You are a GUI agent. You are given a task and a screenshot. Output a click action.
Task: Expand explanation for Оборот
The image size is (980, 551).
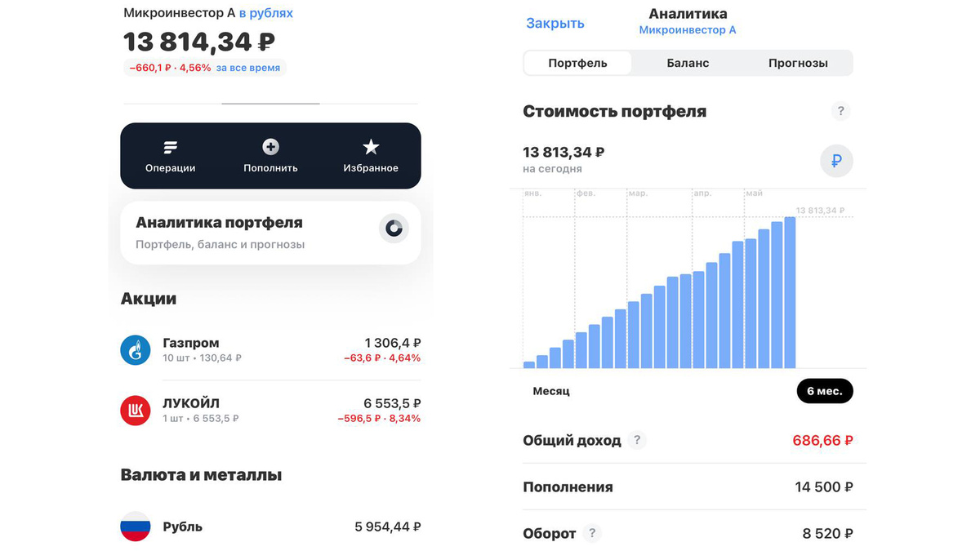593,533
